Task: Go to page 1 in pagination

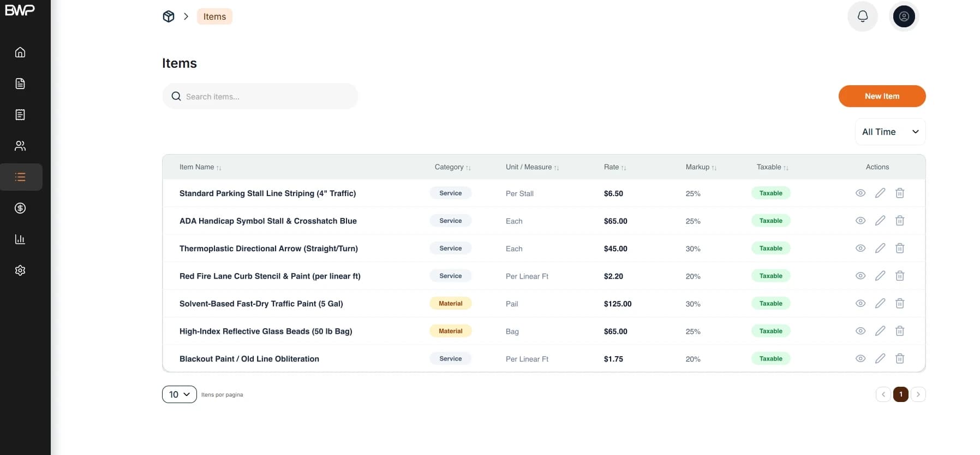Action: pos(901,394)
